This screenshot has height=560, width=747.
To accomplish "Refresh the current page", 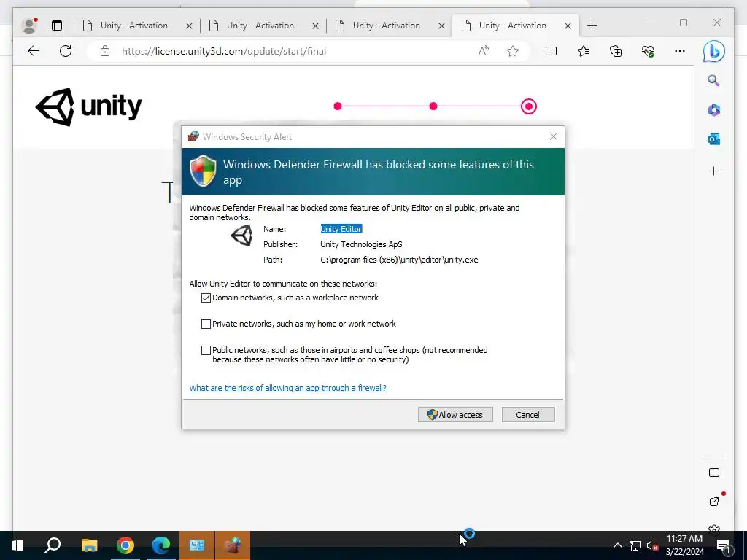I will tap(66, 51).
